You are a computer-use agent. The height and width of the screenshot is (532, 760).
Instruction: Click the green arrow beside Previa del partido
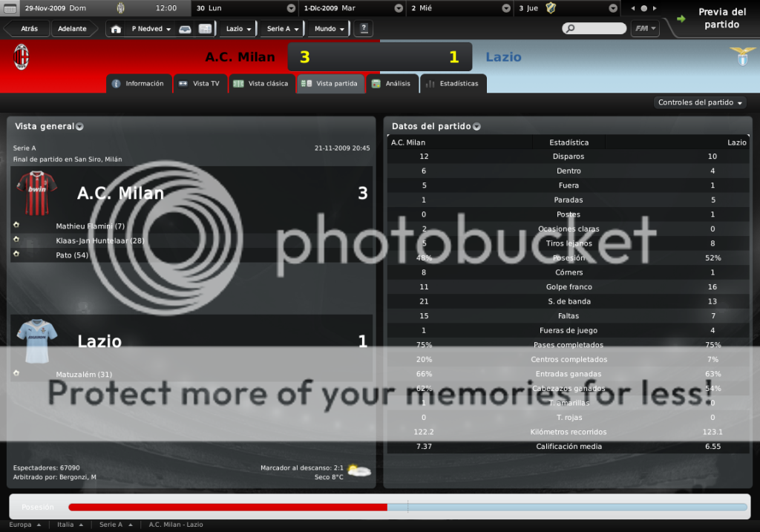click(x=681, y=19)
